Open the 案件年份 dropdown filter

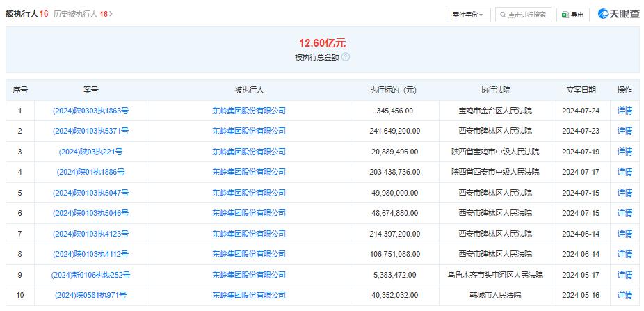coord(468,15)
